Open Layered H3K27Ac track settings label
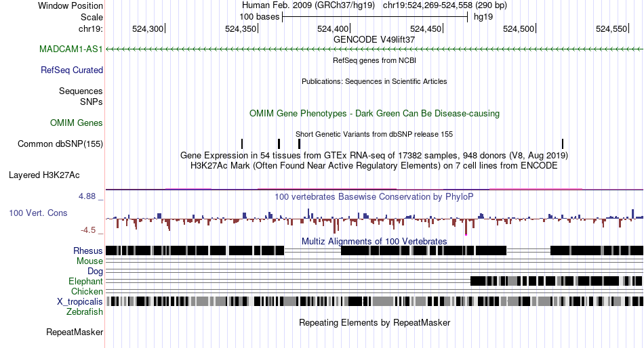The height and width of the screenshot is (348, 644). click(x=44, y=175)
